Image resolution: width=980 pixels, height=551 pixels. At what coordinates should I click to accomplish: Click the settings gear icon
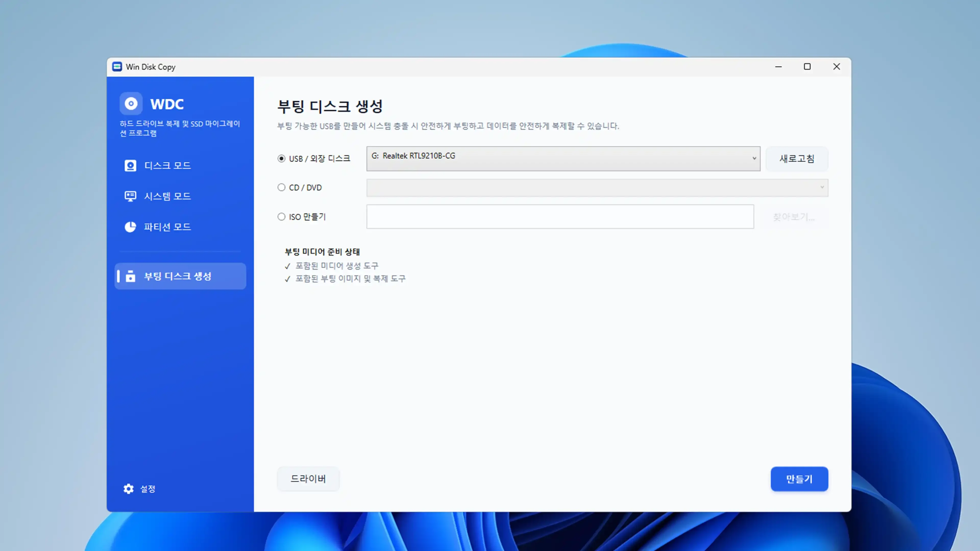click(129, 489)
